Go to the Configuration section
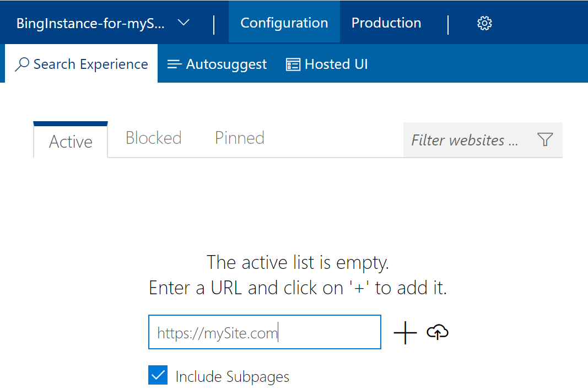This screenshot has height=389, width=588. (284, 23)
